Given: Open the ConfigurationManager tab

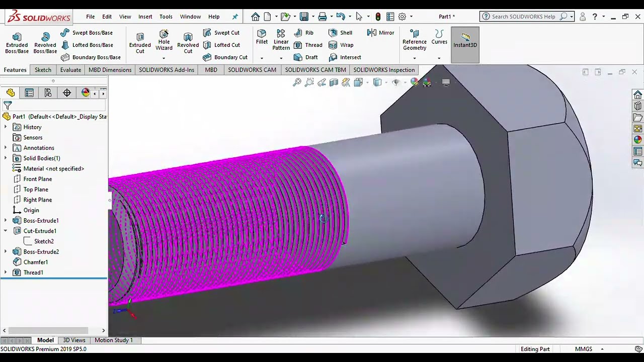Looking at the screenshot, I should [x=48, y=93].
